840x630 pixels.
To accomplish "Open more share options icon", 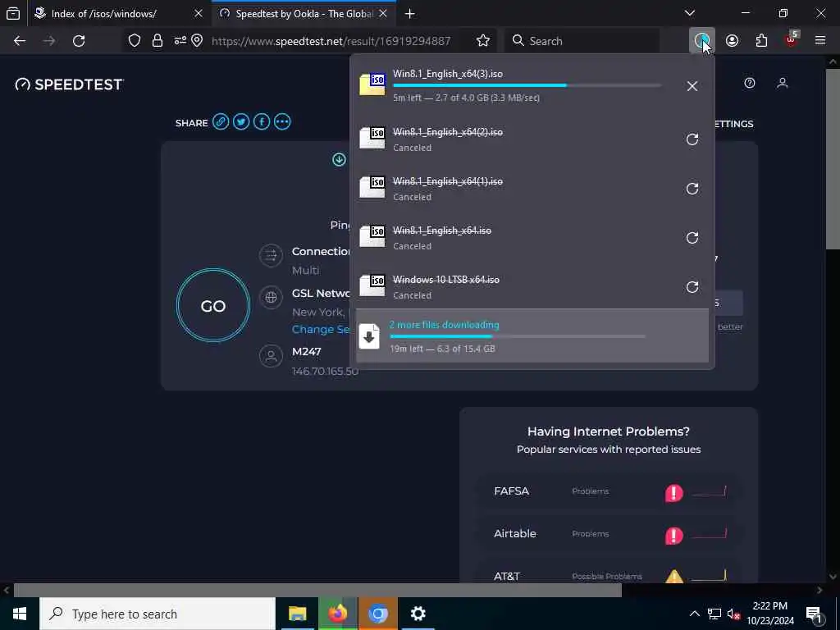I will pyautogui.click(x=282, y=122).
